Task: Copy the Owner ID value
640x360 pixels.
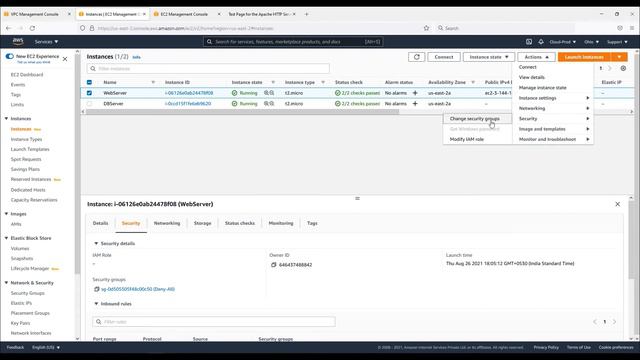Action: [273, 264]
